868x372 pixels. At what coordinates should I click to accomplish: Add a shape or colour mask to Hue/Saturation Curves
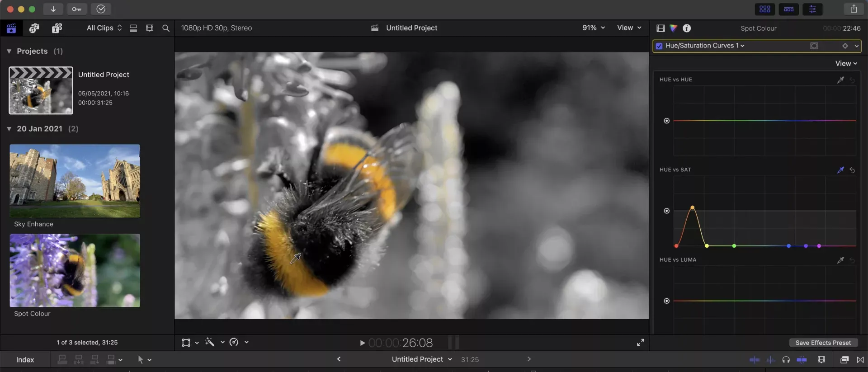[x=814, y=46]
